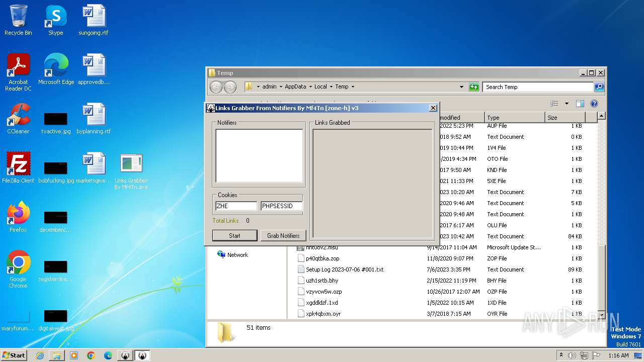Expand the Local breadcrumb dropdown arrow
Viewport: 644px width, 362px height.
coord(331,86)
